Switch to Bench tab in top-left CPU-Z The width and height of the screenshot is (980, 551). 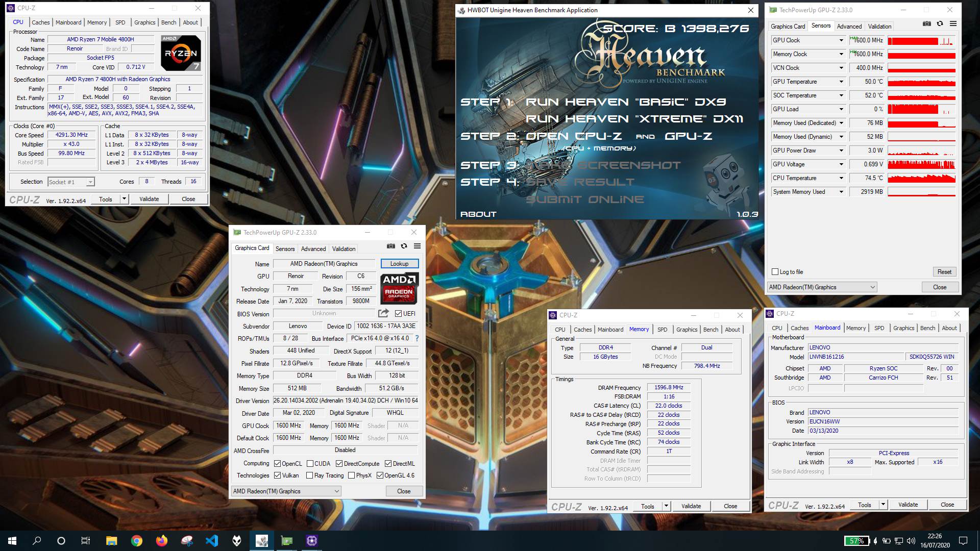point(169,22)
